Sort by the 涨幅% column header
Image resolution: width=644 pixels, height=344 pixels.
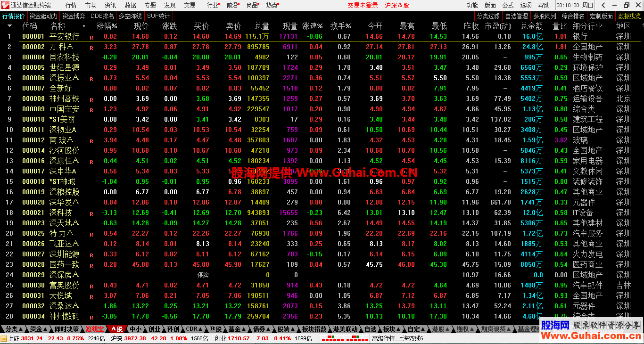[x=107, y=26]
